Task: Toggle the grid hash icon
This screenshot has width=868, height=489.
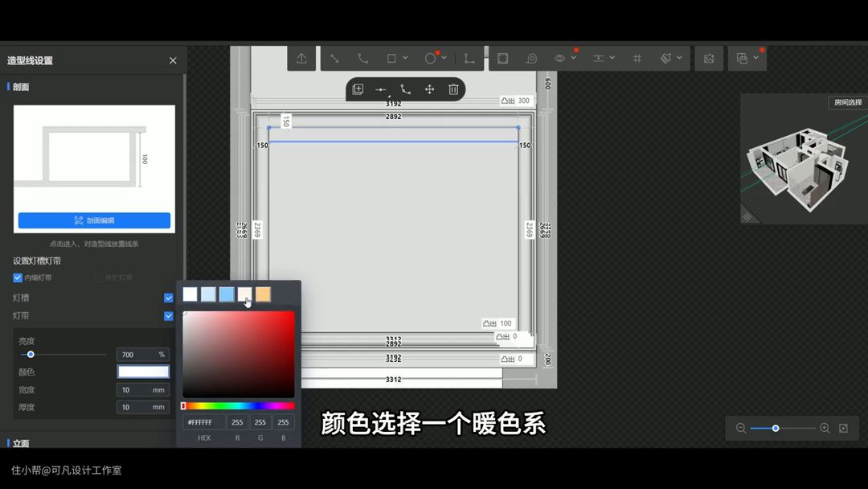Action: [x=637, y=58]
